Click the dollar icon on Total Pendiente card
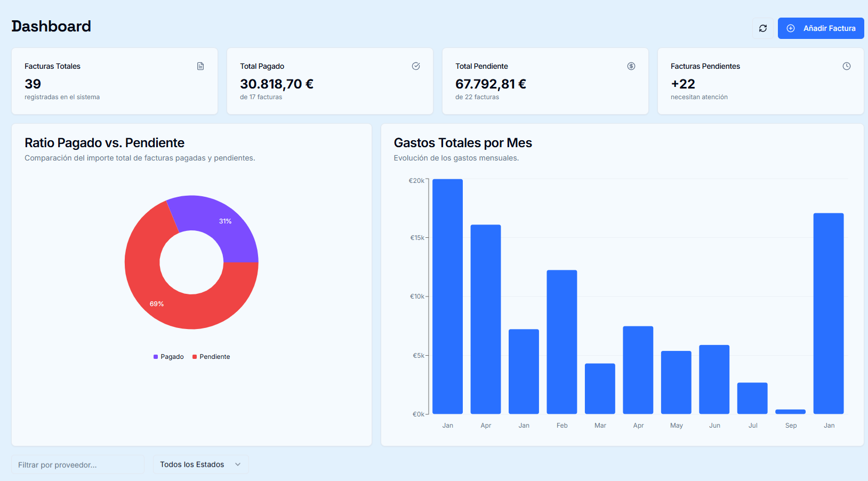This screenshot has width=868, height=481. (631, 66)
